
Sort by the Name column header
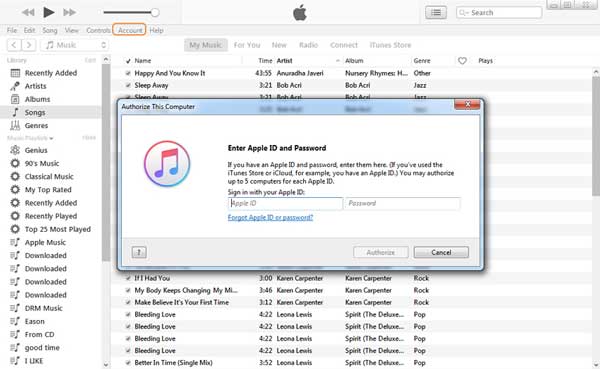pos(143,60)
